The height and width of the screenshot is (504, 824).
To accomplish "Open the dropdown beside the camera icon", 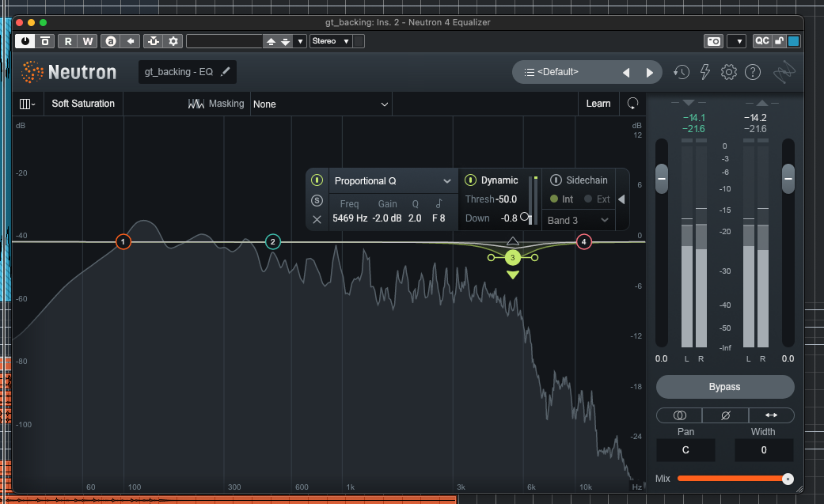I will 737,41.
